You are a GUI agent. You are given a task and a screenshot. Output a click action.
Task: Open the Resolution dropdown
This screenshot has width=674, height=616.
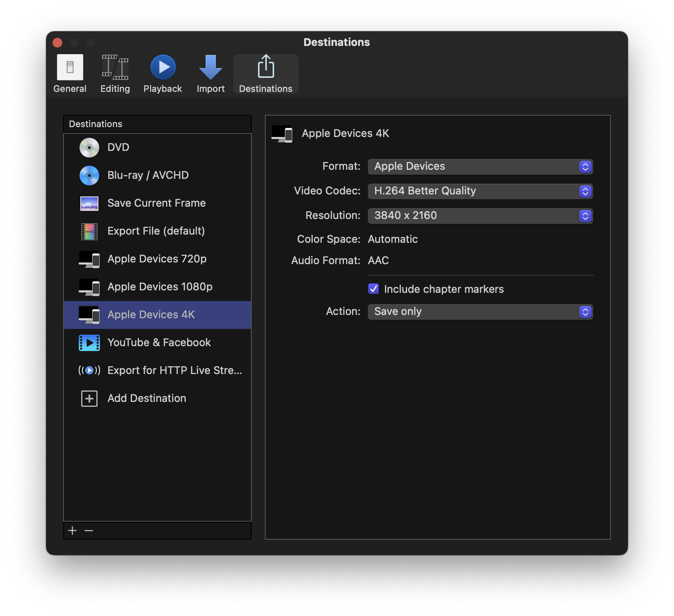pos(480,216)
